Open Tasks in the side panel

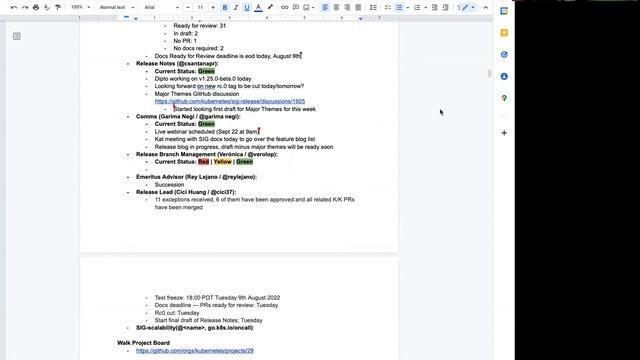click(x=504, y=54)
